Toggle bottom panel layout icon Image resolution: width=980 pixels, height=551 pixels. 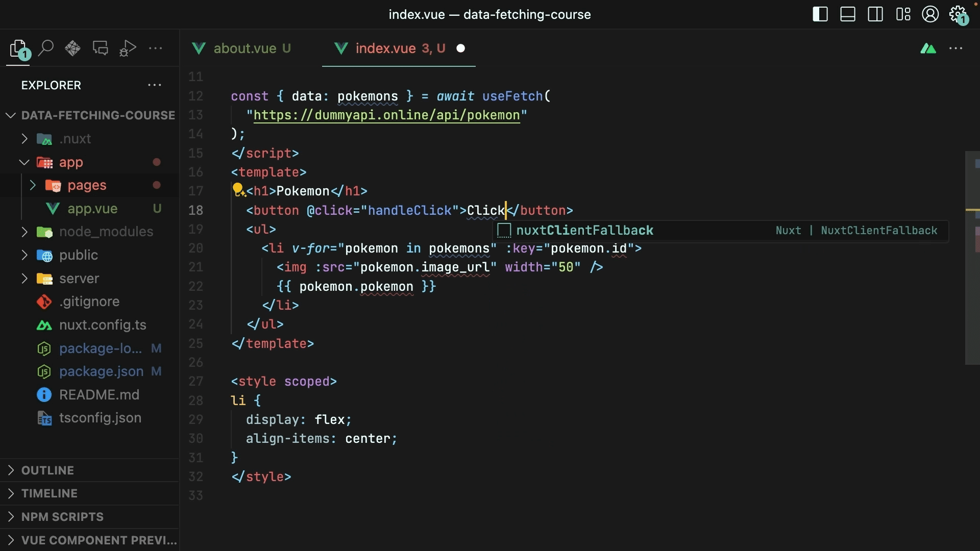click(848, 14)
